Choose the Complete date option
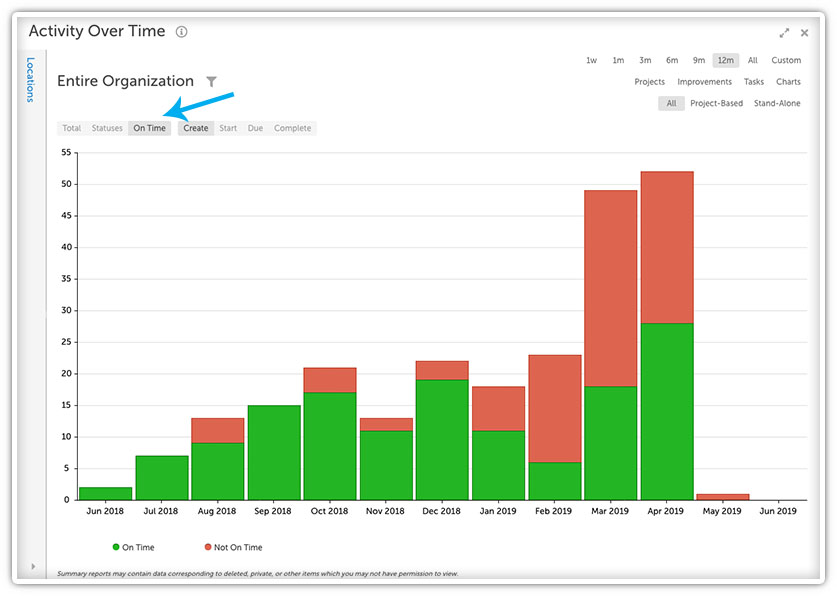837x596 pixels. [x=293, y=128]
